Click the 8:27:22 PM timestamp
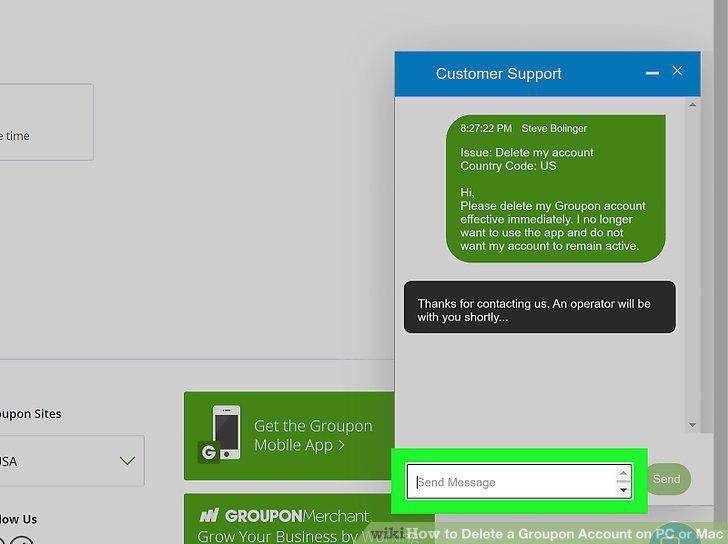Screen dimensions: 728x544 (x=486, y=128)
